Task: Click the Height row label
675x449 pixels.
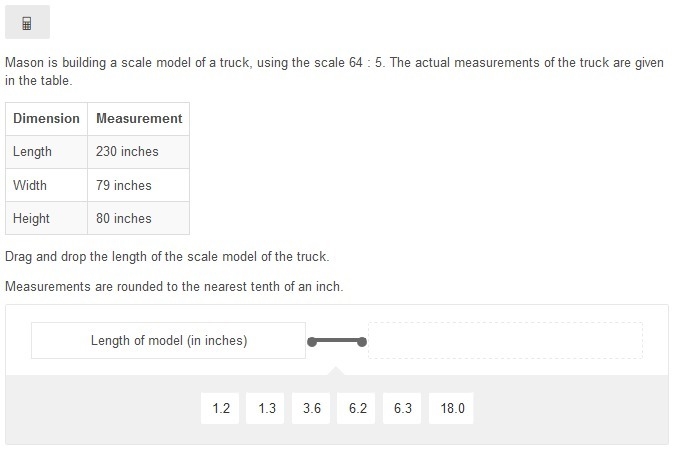Action: (x=46, y=218)
